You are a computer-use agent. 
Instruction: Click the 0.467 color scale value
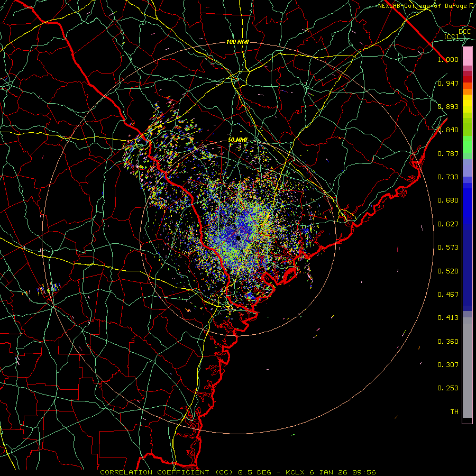(448, 295)
